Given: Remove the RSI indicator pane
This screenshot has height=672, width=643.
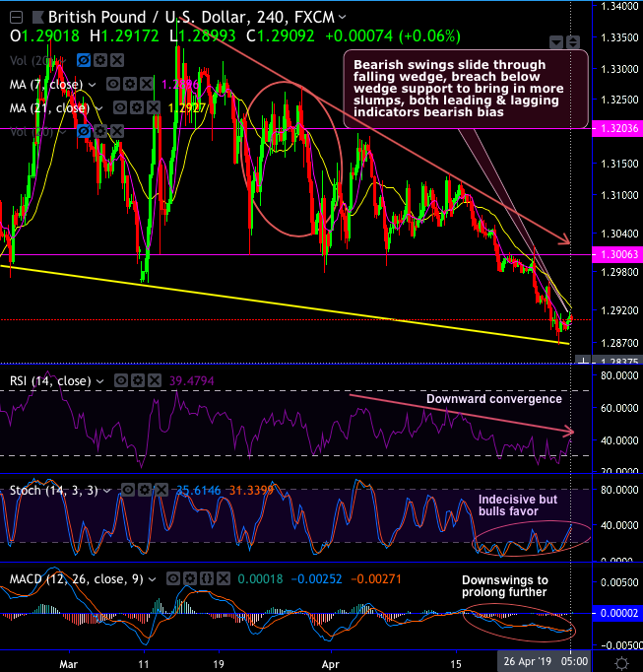Looking at the screenshot, I should point(155,380).
